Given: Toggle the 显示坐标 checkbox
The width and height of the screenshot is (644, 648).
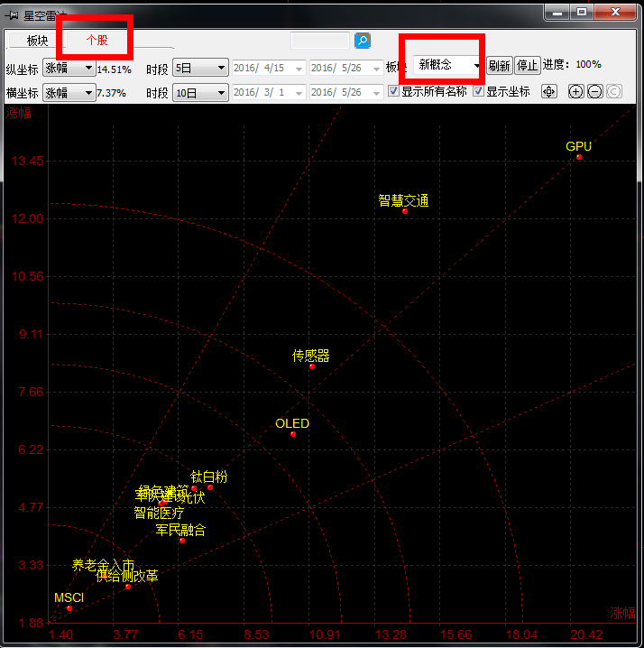Looking at the screenshot, I should [478, 91].
